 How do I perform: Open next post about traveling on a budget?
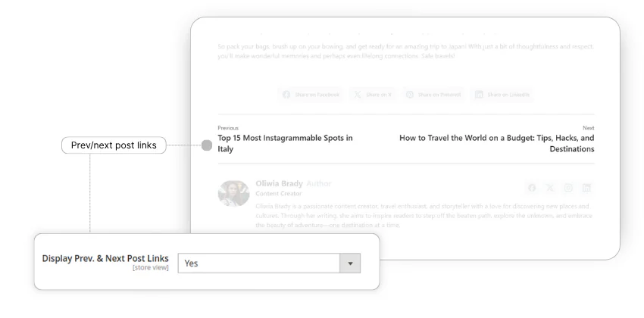pyautogui.click(x=497, y=144)
